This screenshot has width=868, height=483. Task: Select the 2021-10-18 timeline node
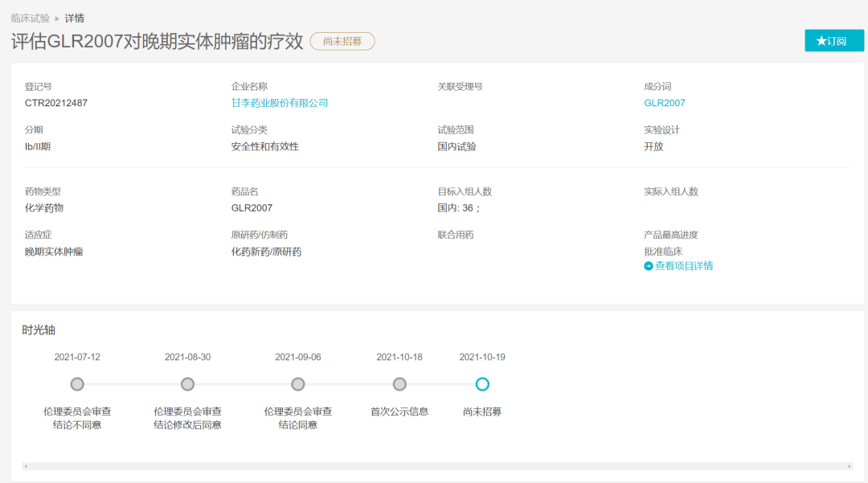click(x=399, y=384)
